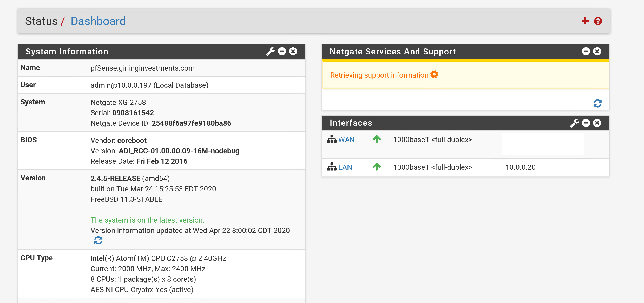Image resolution: width=644 pixels, height=303 pixels.
Task: Open Interfaces widget wrench settings
Action: (574, 123)
